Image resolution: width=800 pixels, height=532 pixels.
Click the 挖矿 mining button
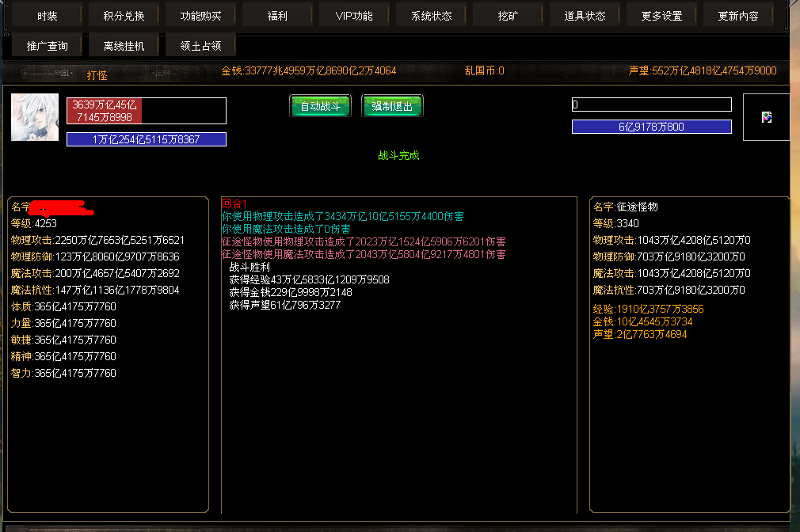[x=508, y=16]
